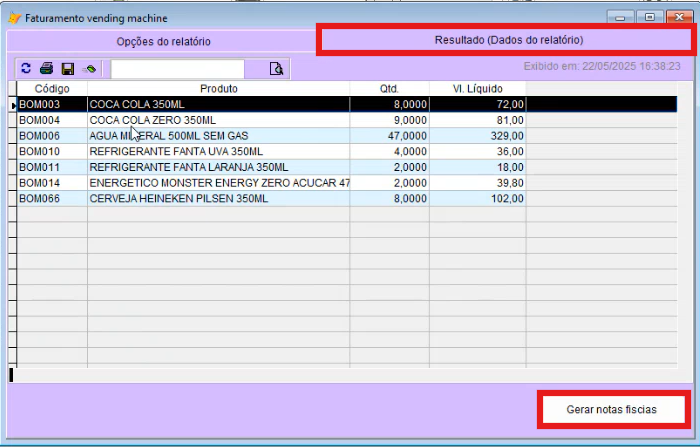
Task: Click the save (floppy disk) icon
Action: (68, 69)
